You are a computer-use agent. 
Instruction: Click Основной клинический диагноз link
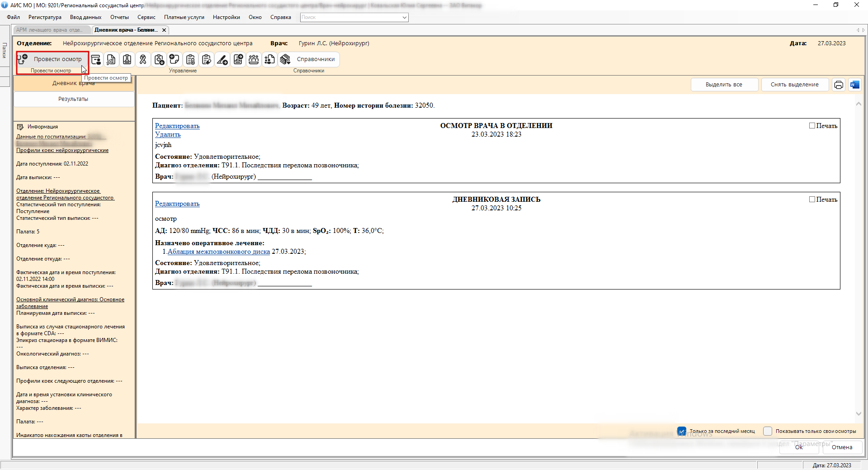click(x=70, y=303)
